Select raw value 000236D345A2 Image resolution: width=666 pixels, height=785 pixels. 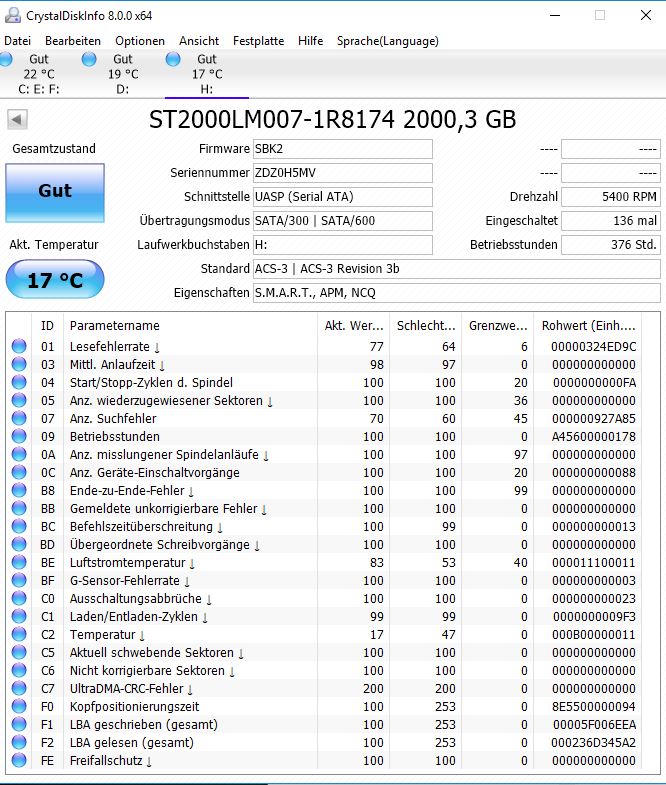pos(593,742)
